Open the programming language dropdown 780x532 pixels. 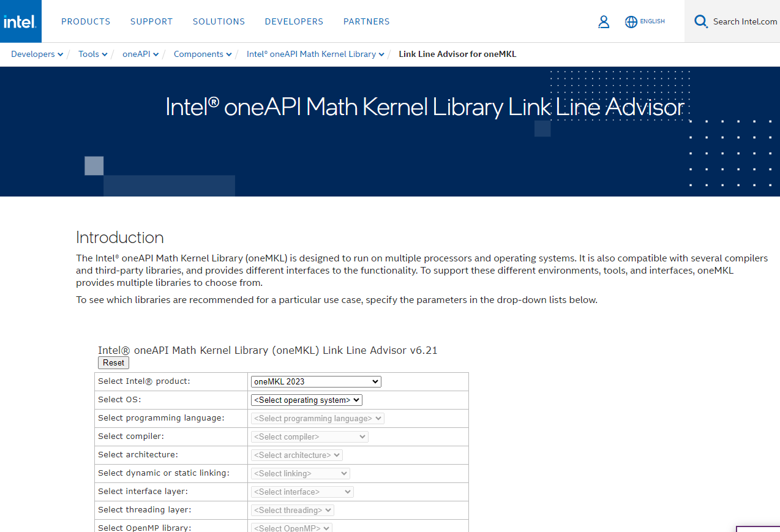coord(317,418)
